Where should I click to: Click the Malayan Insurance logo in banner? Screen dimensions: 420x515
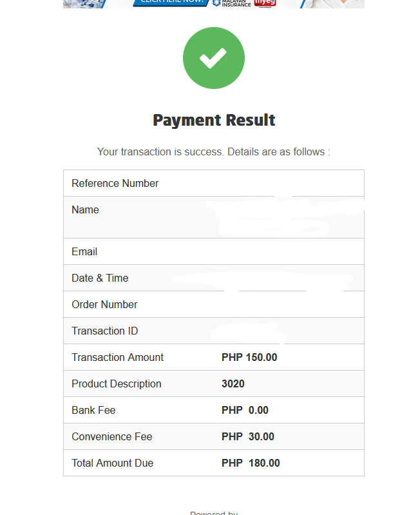[x=232, y=3]
